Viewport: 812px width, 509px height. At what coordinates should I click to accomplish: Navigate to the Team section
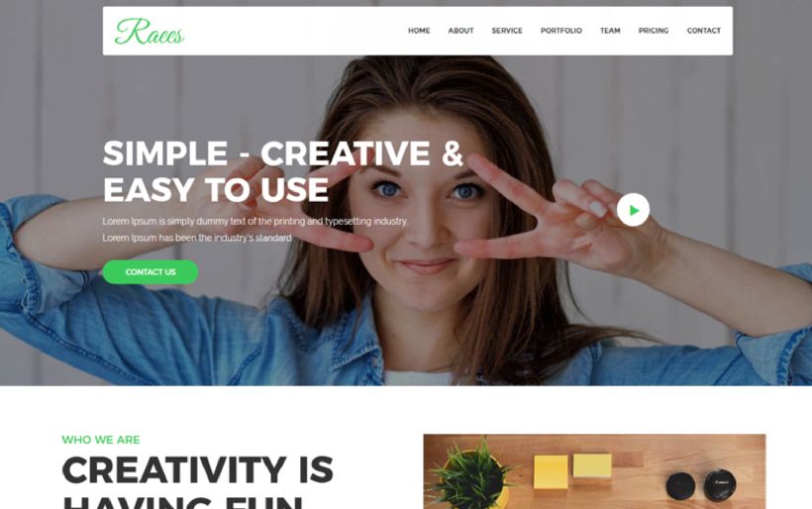(610, 31)
